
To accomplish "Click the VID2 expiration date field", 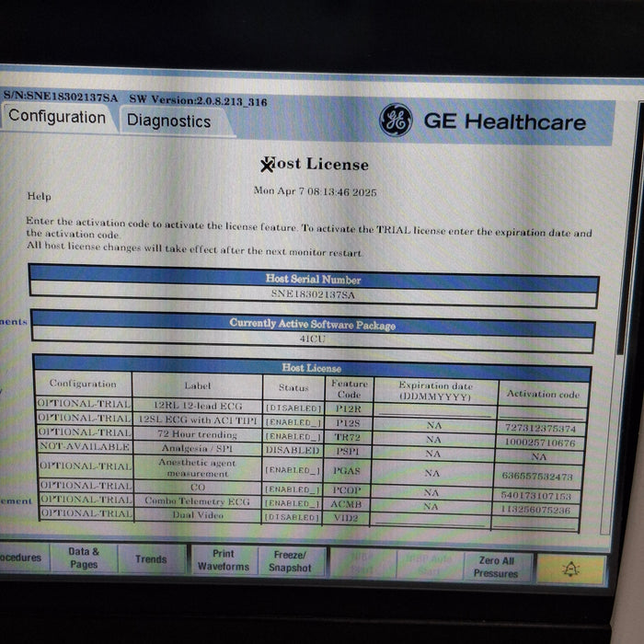I will point(430,520).
